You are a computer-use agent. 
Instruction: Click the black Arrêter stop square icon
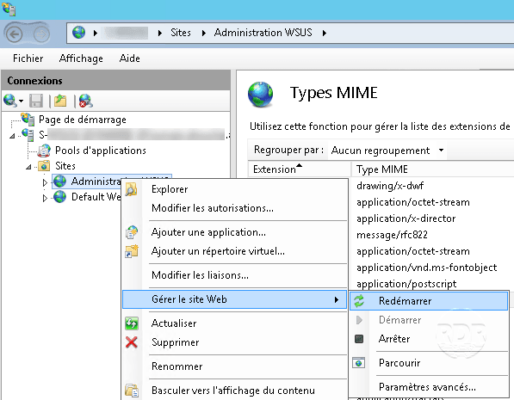coord(359,339)
